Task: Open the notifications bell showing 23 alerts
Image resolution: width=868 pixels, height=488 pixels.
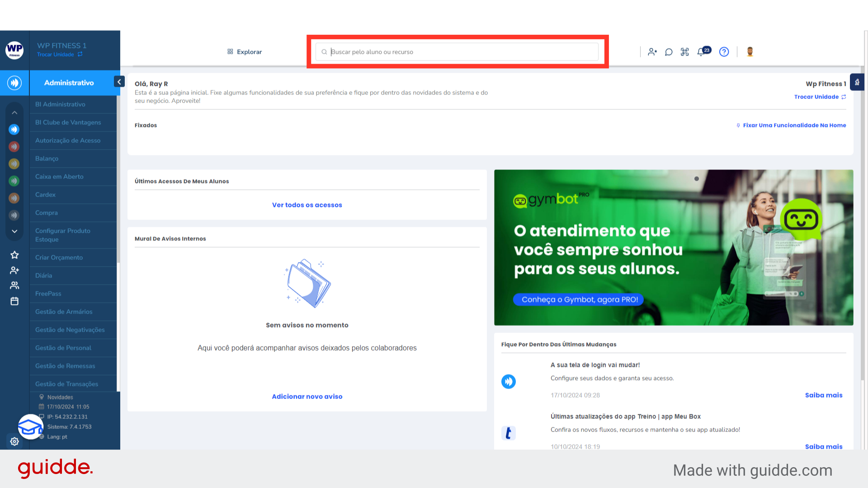Action: coord(702,52)
